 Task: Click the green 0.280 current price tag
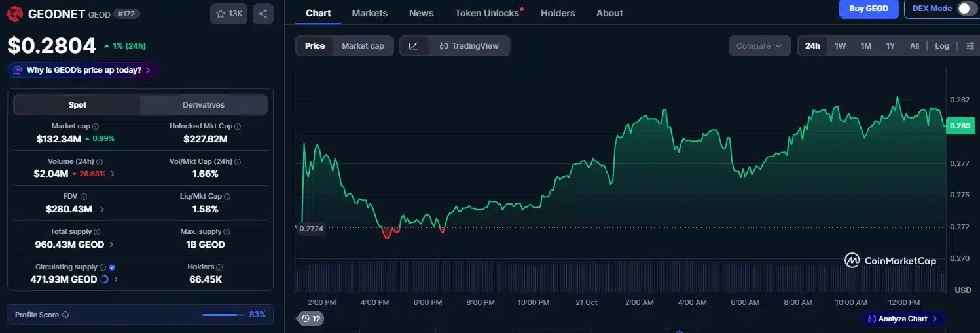point(960,126)
